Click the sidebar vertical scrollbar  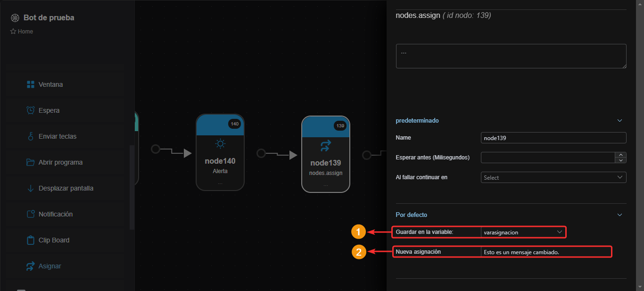(x=132, y=187)
